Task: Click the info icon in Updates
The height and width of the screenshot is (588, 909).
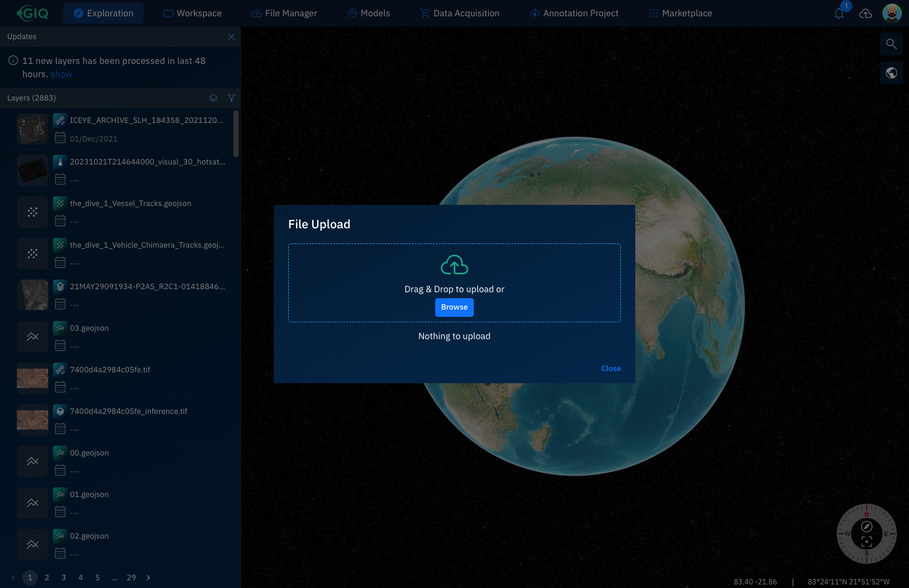Action: pyautogui.click(x=13, y=61)
